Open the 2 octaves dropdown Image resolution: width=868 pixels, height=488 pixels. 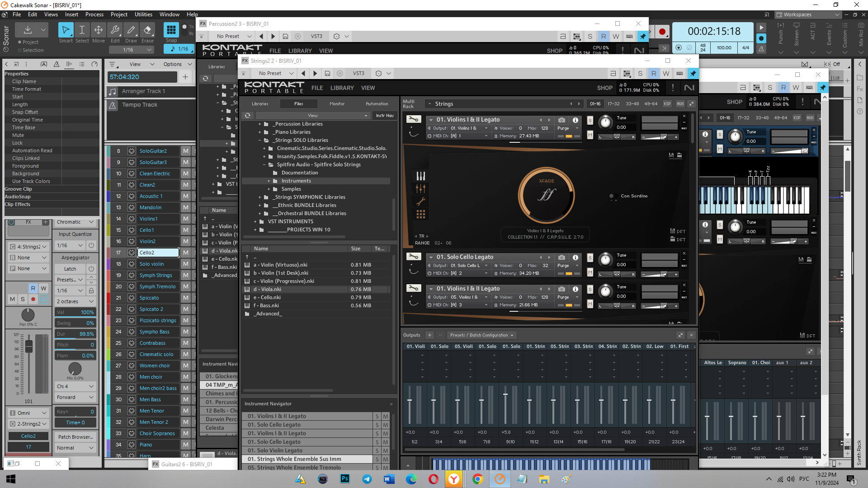pos(75,301)
